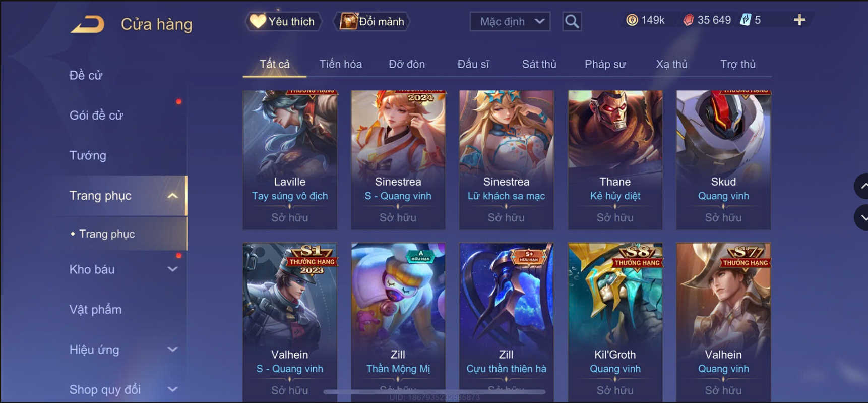The width and height of the screenshot is (868, 403).
Task: Click the horizontal scrollbar at bottom
Action: tap(435, 392)
